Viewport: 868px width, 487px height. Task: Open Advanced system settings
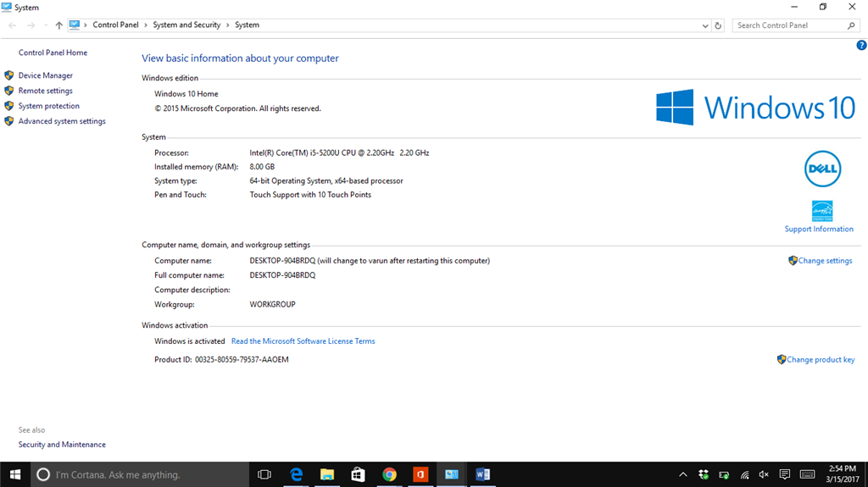[x=62, y=121]
